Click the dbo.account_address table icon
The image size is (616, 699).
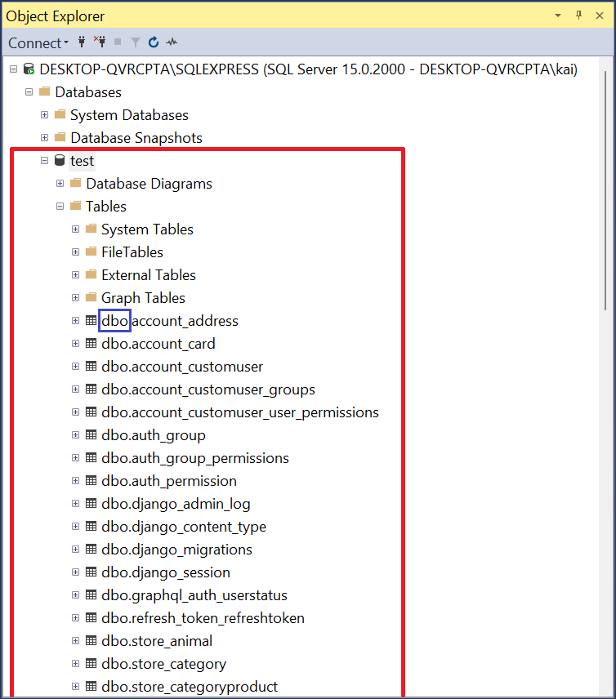coord(91,321)
